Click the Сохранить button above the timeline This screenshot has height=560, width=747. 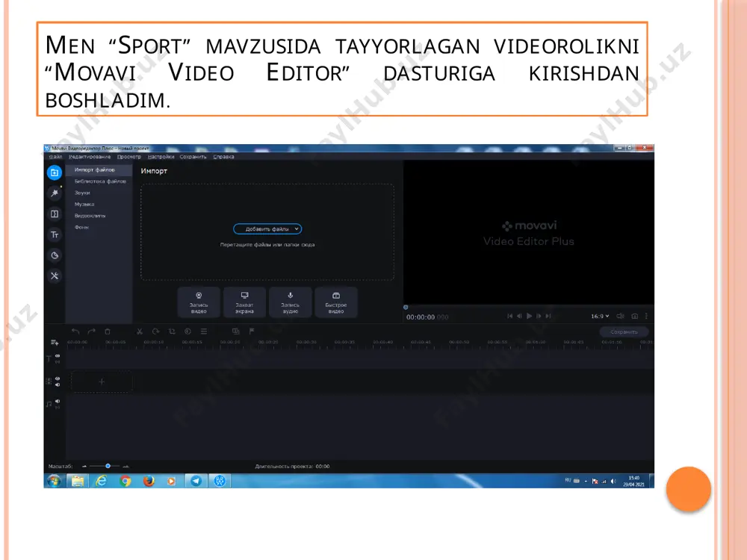(x=624, y=332)
